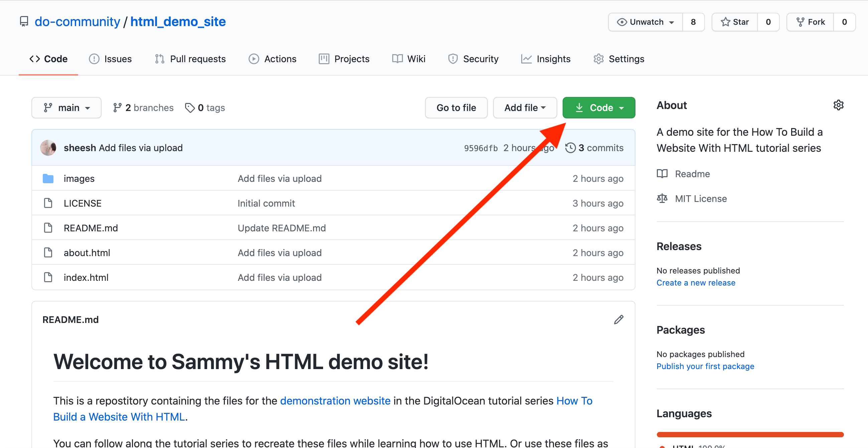This screenshot has height=448, width=868.
Task: Open the Security tab
Action: (473, 59)
